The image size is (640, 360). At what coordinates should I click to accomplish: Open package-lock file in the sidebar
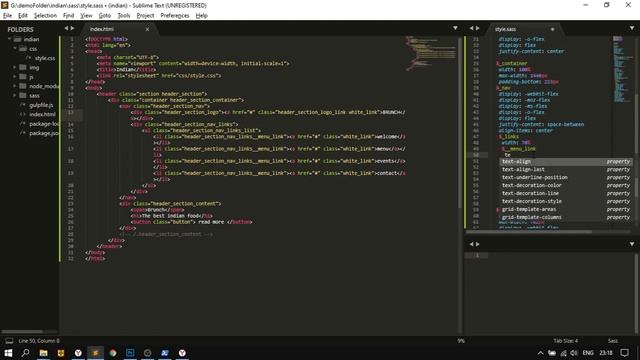pyautogui.click(x=44, y=124)
